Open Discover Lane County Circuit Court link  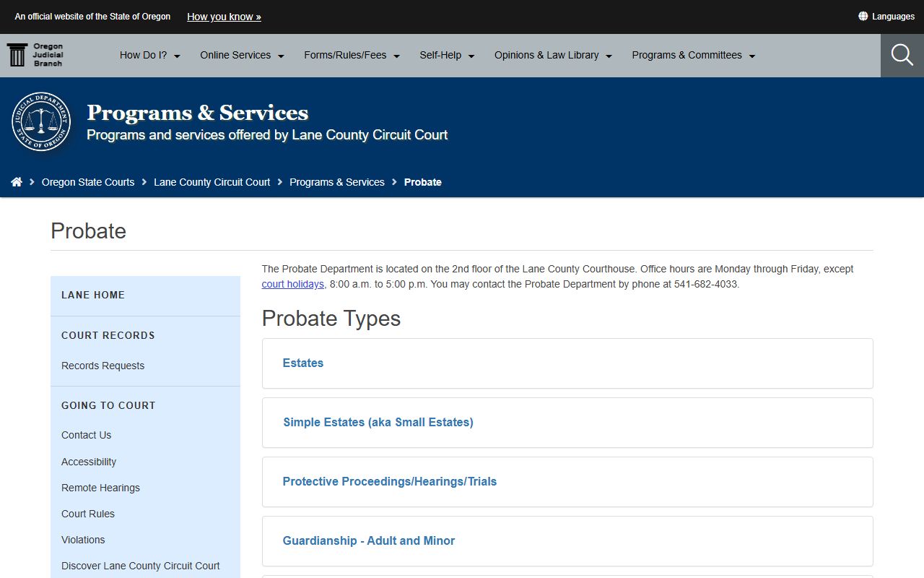(x=141, y=566)
